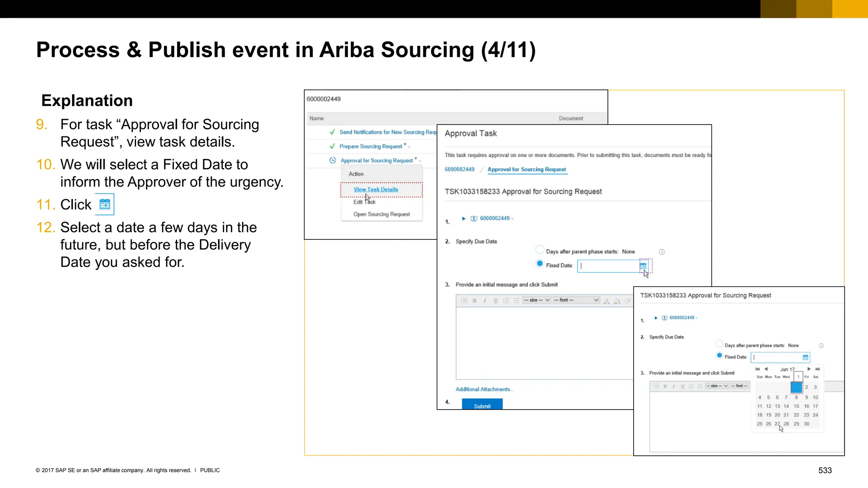
Task: Select highlighted blue date cell in calendar
Action: tap(796, 387)
